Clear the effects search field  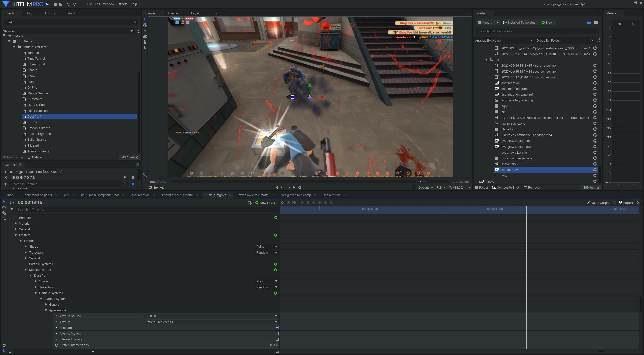pos(135,22)
